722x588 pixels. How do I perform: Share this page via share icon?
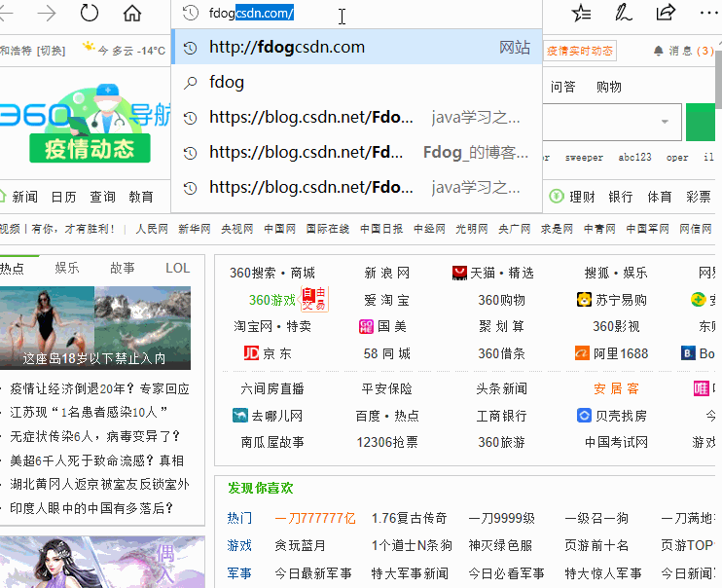pyautogui.click(x=666, y=13)
